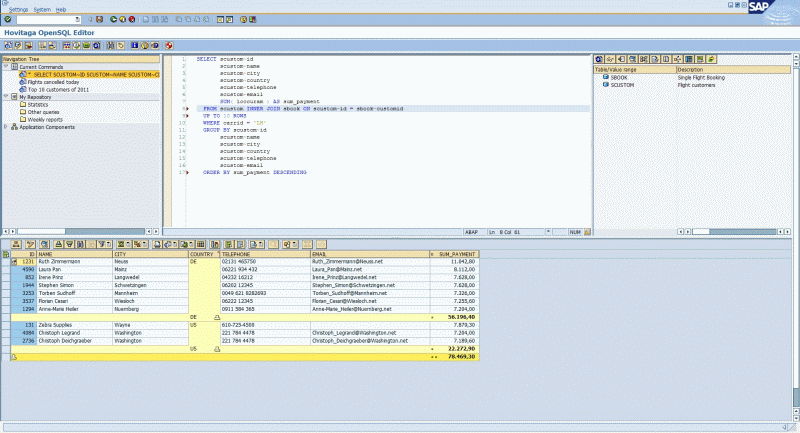Click the Ruth Zimmermann name cell
Image resolution: width=800 pixels, height=433 pixels.
click(x=74, y=261)
